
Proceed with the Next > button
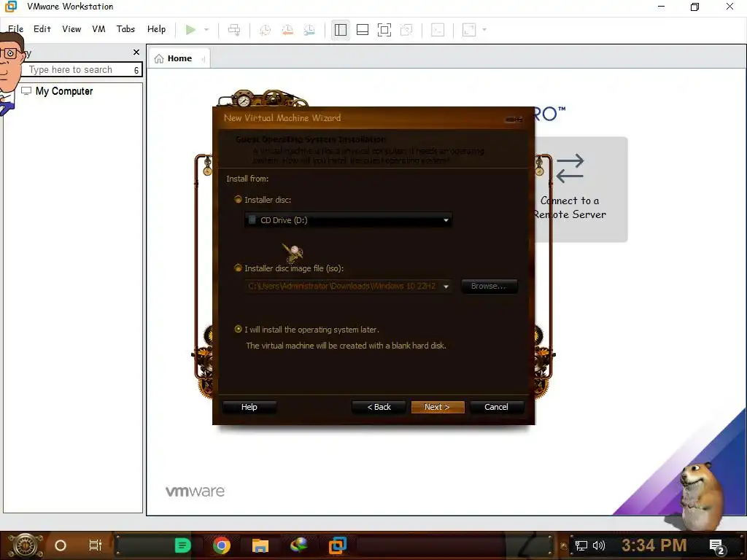pyautogui.click(x=438, y=407)
